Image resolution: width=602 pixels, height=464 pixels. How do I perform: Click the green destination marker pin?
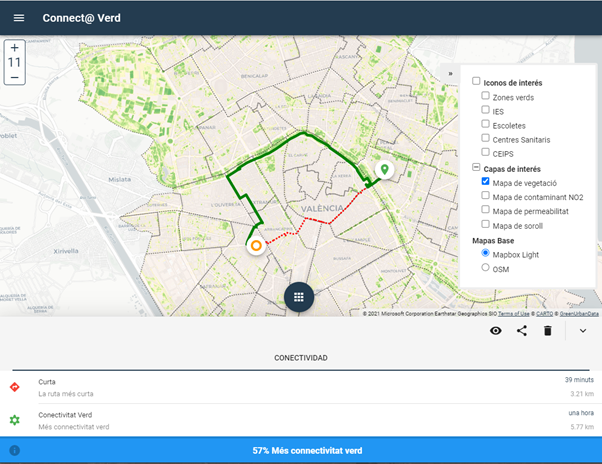pos(383,171)
